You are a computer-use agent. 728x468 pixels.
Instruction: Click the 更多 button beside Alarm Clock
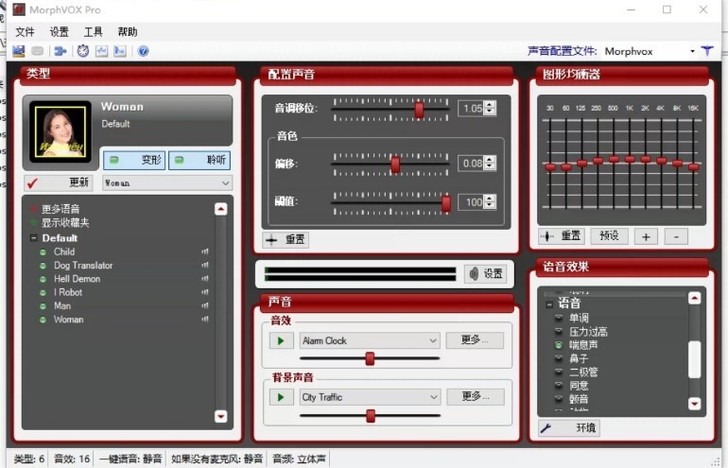[474, 340]
